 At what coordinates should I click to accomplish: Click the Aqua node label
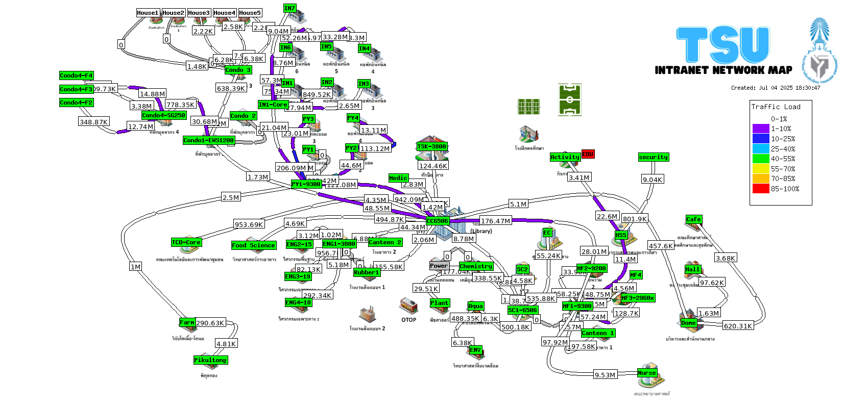click(x=476, y=306)
